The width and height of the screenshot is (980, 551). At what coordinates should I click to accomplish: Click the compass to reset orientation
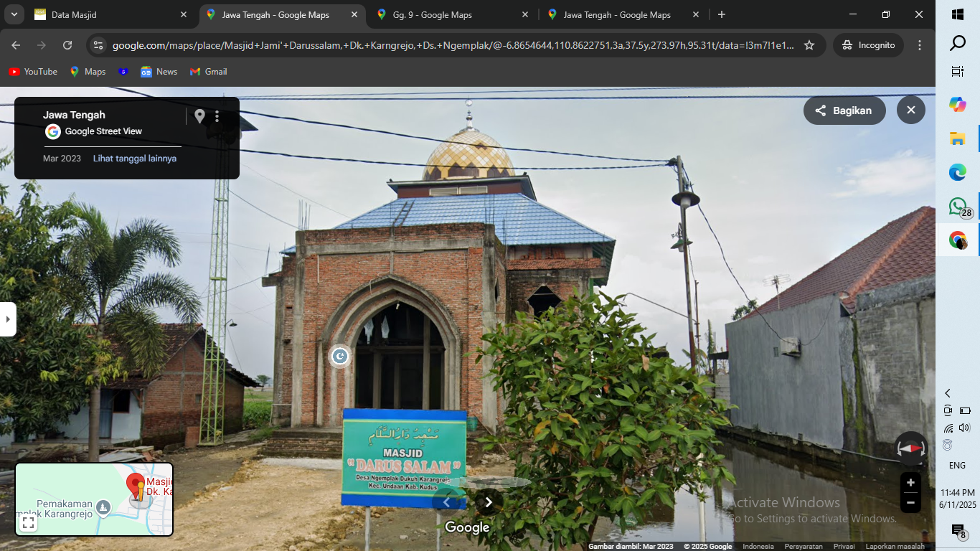911,448
